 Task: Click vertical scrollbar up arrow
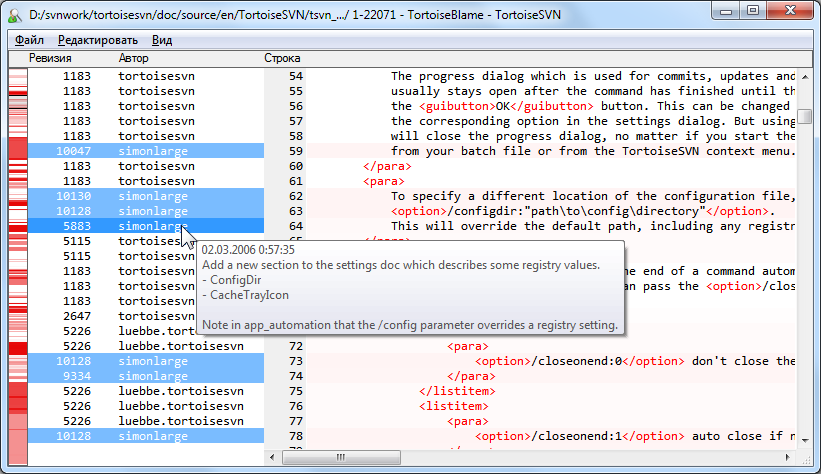coord(805,77)
